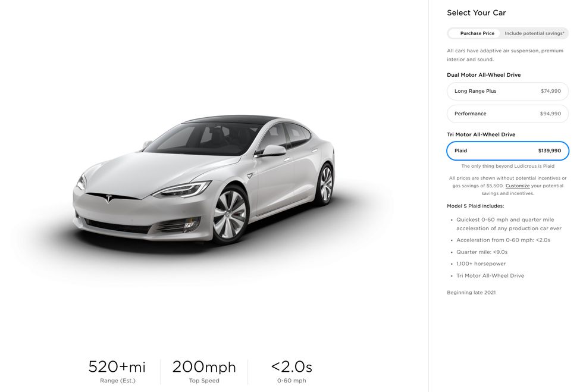Viewport: 583px width, 392px height.
Task: Click the $139,990 Plaid price label
Action: pyautogui.click(x=548, y=150)
